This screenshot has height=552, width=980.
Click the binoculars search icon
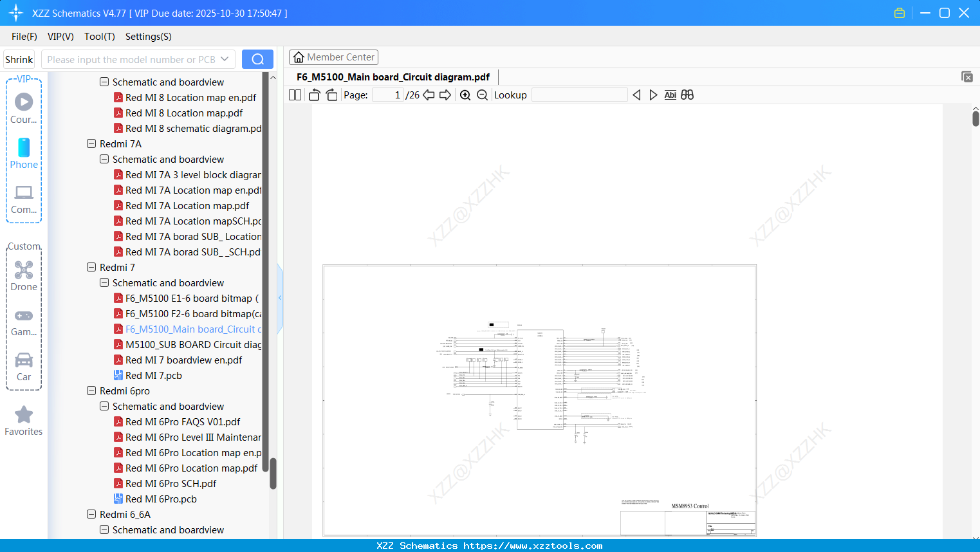coord(687,95)
